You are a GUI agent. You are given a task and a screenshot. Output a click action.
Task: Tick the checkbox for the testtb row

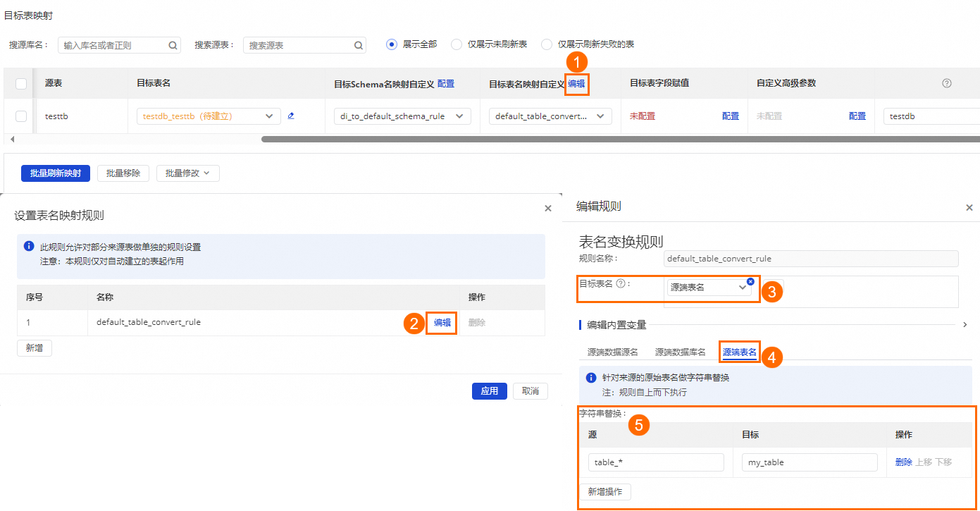pos(21,116)
